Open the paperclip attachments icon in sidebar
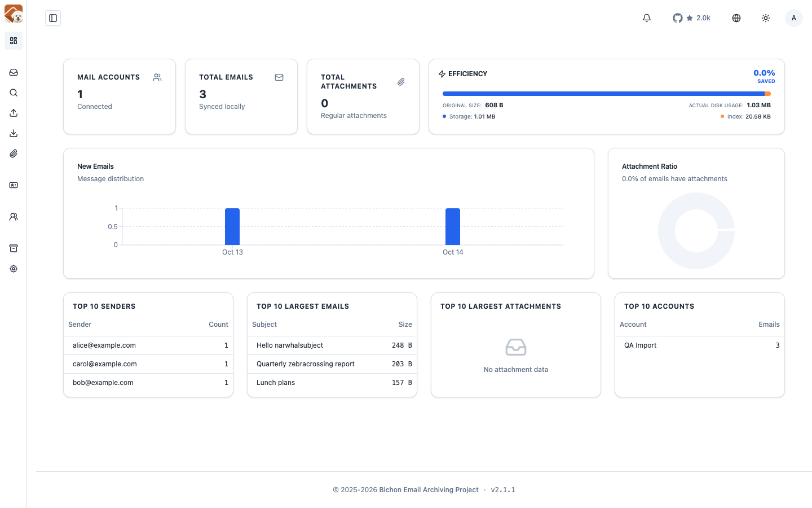The width and height of the screenshot is (812, 508). pyautogui.click(x=14, y=154)
